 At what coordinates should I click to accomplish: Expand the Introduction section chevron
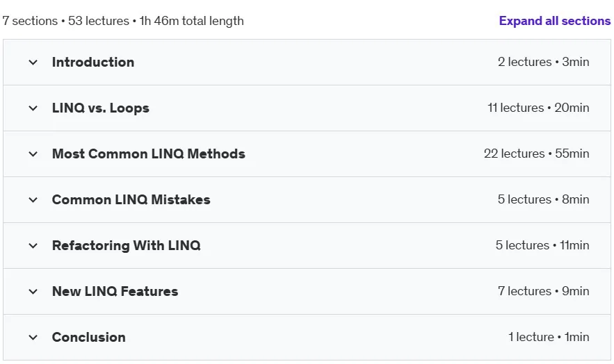click(x=33, y=62)
